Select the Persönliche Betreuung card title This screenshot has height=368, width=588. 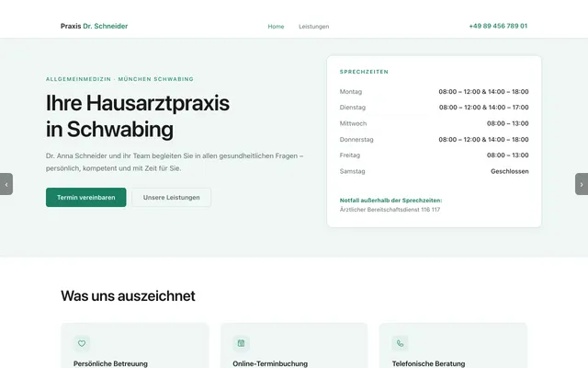click(110, 363)
